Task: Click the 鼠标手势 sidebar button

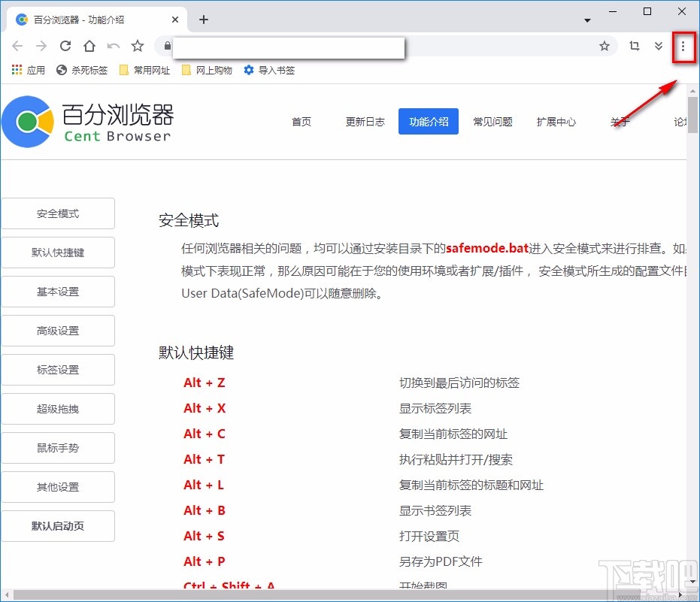Action: point(58,448)
